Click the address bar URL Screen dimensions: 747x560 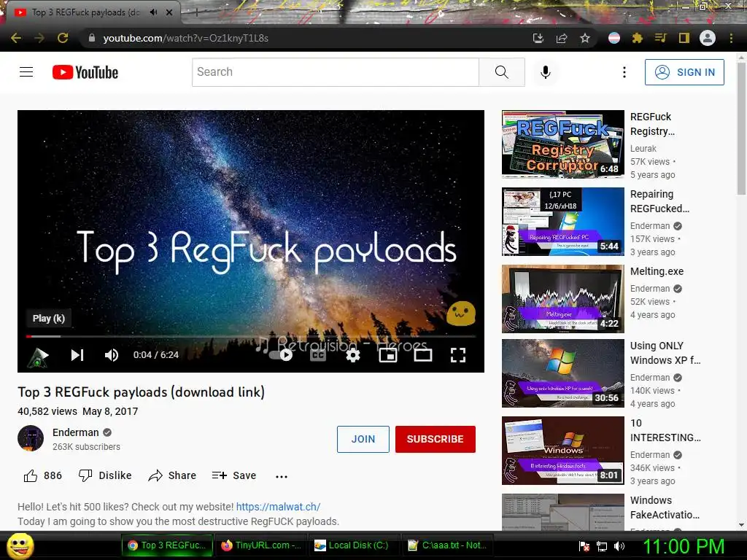click(186, 38)
